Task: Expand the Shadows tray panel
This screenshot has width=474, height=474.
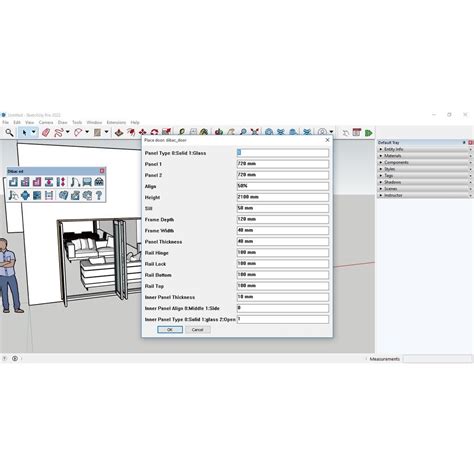Action: [425, 182]
